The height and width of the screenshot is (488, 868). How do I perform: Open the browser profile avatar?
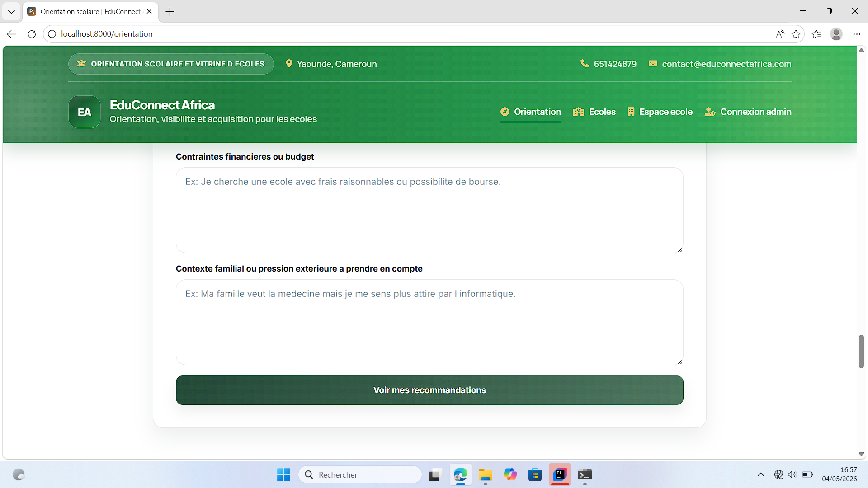click(x=836, y=34)
